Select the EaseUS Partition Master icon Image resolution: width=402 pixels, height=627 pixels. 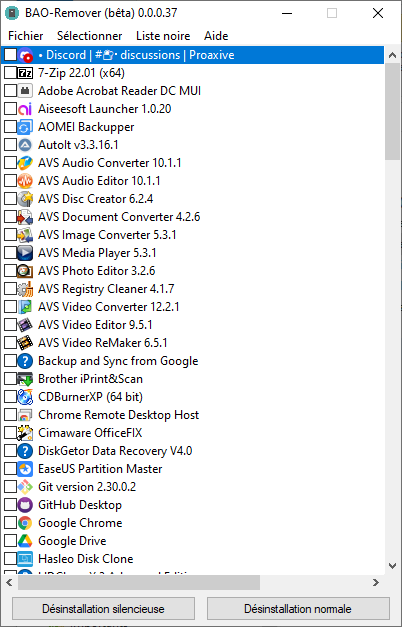point(25,469)
